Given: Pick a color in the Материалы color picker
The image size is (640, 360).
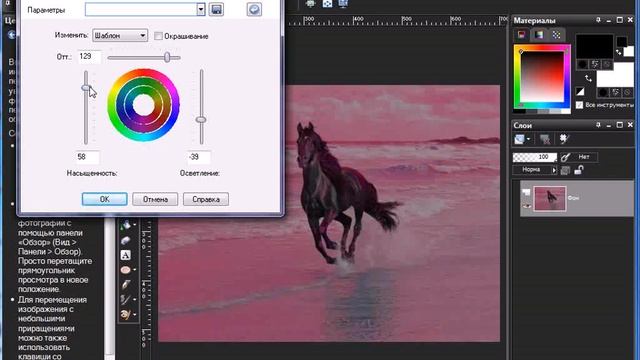Looking at the screenshot, I should [x=542, y=76].
